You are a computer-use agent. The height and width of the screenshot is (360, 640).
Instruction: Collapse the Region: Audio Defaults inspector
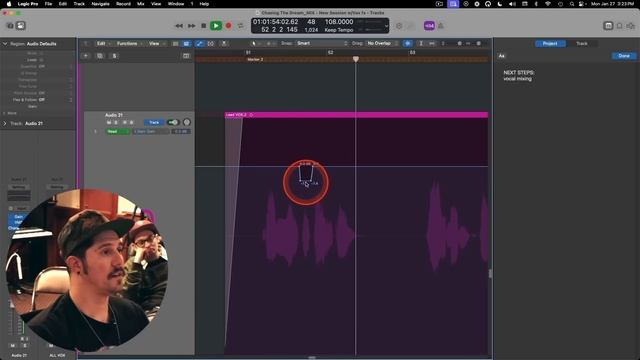pos(5,44)
